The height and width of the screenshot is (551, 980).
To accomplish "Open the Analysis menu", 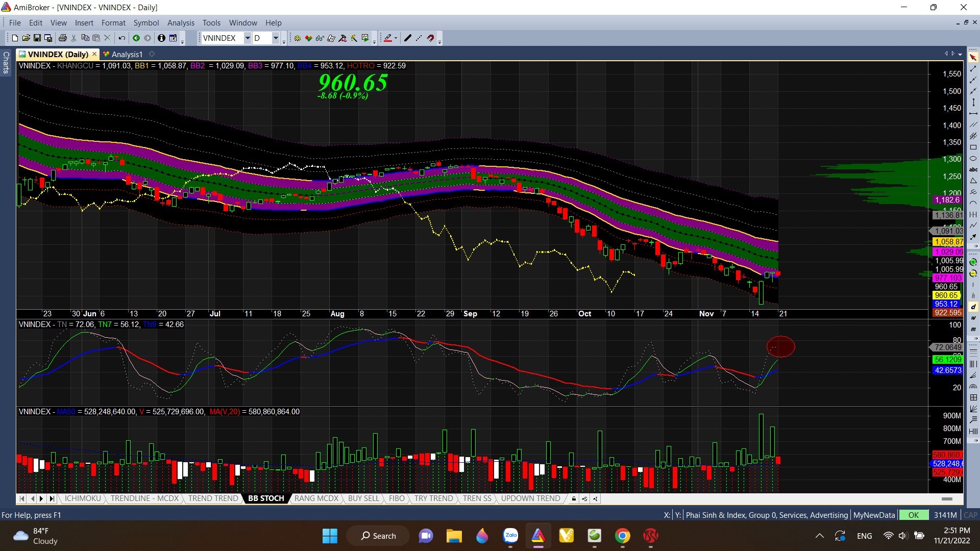I will coord(181,22).
